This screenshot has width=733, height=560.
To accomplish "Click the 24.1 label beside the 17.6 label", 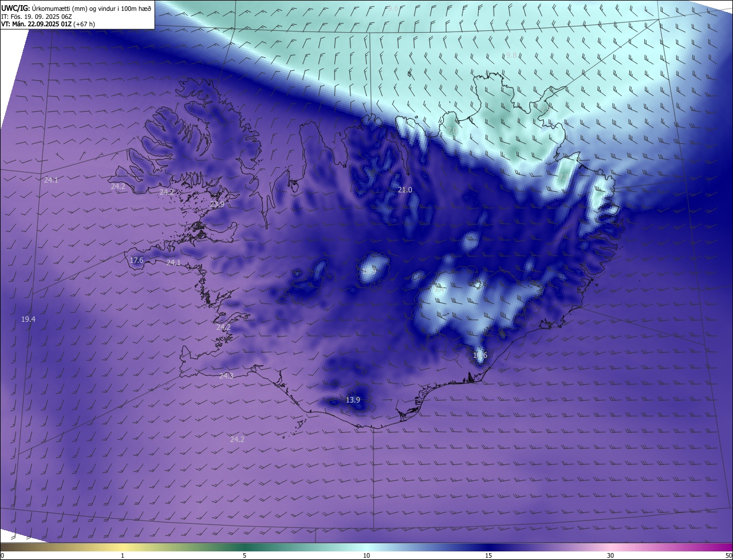I will [174, 262].
